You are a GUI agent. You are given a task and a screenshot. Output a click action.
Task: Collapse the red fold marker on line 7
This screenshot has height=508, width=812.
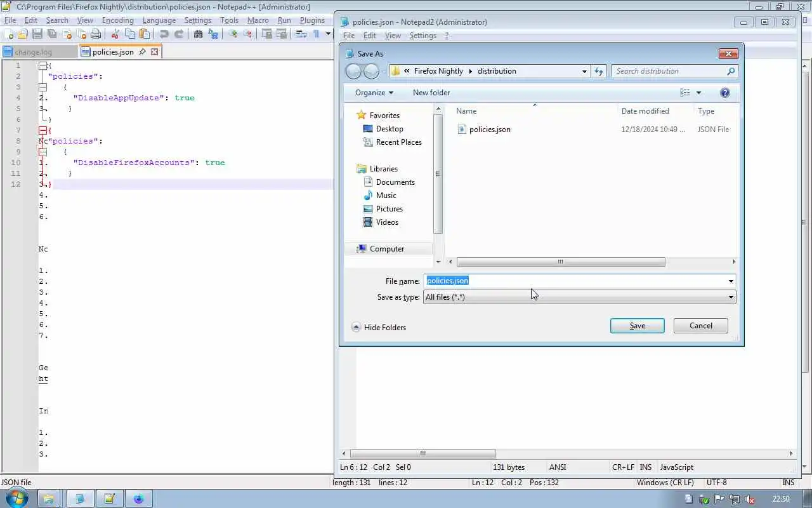tap(43, 130)
